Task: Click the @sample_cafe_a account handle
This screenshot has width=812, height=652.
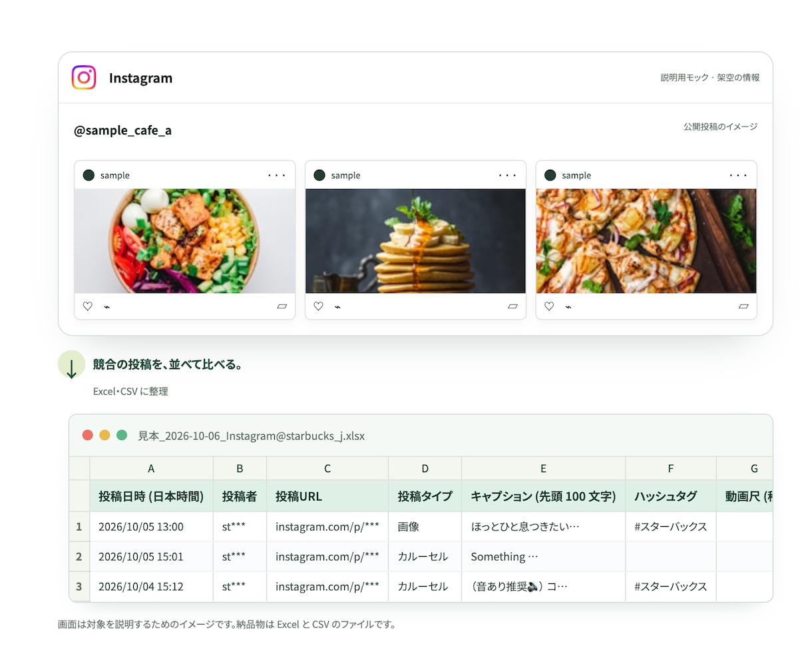Action: coord(122,130)
